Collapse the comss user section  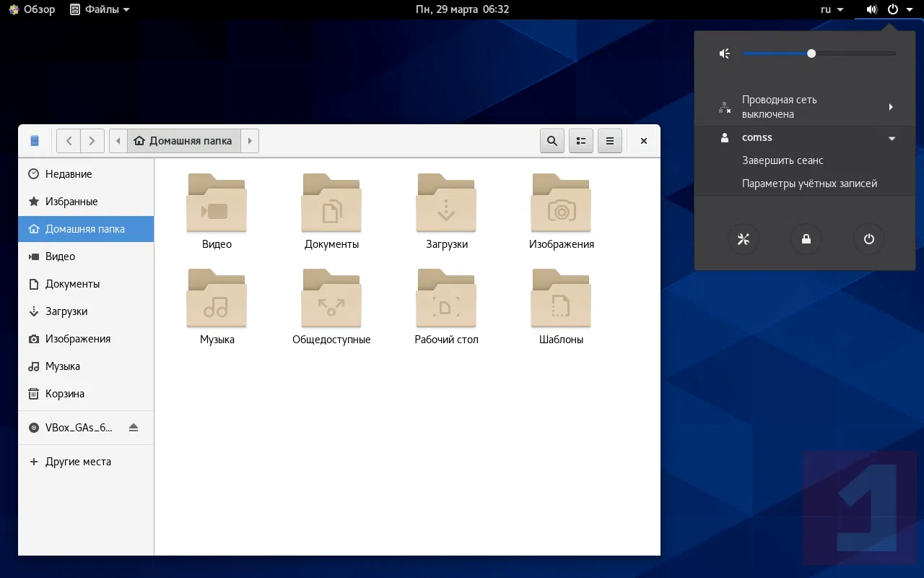pos(892,138)
